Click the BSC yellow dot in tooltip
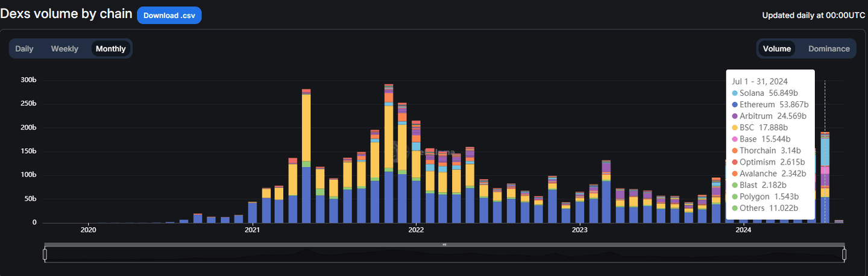Viewport: 868px width, 276px height. pyautogui.click(x=735, y=128)
